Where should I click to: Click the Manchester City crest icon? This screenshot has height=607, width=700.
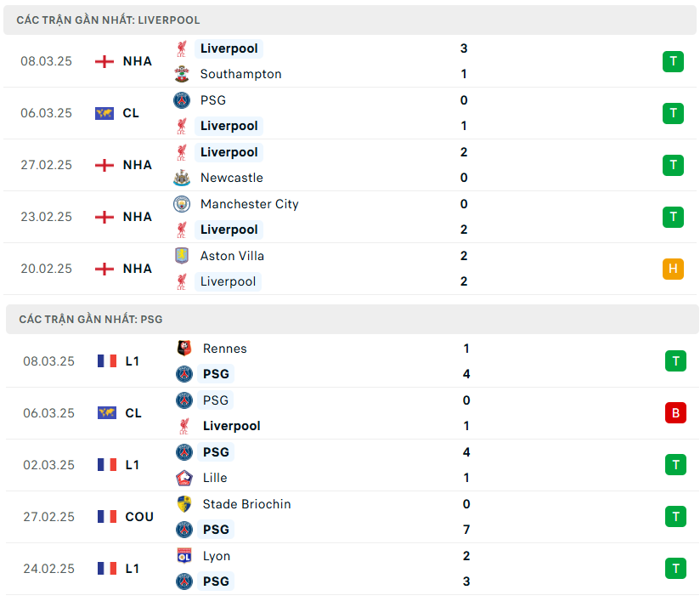point(182,204)
